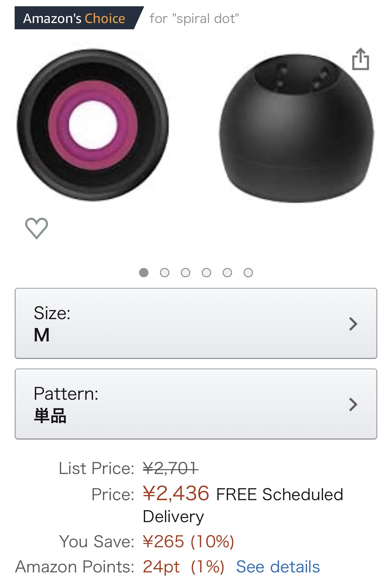
Task: View the earpiece front image with pink core
Action: click(93, 125)
